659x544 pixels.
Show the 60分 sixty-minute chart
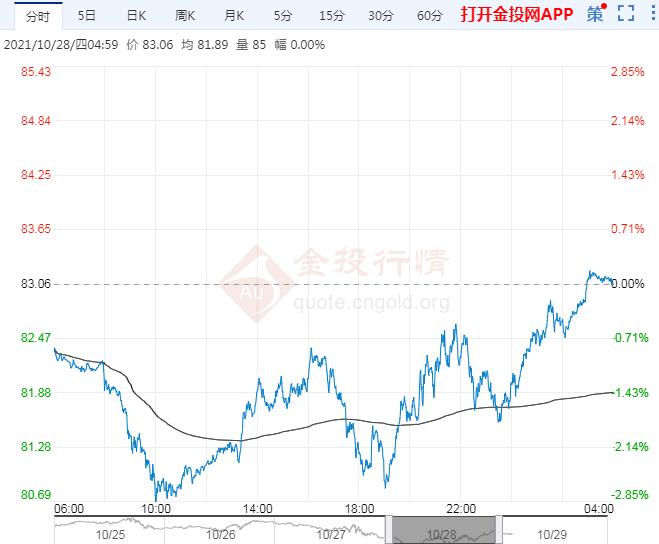(x=429, y=15)
